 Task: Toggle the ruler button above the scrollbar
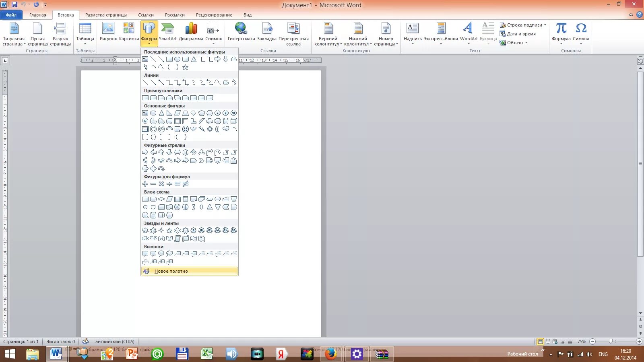coord(640,61)
